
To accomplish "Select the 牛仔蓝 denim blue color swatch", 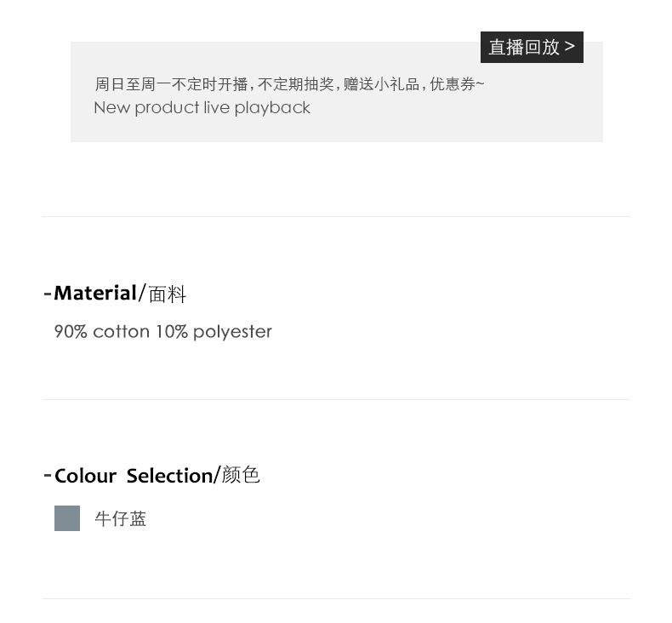I will [x=67, y=518].
